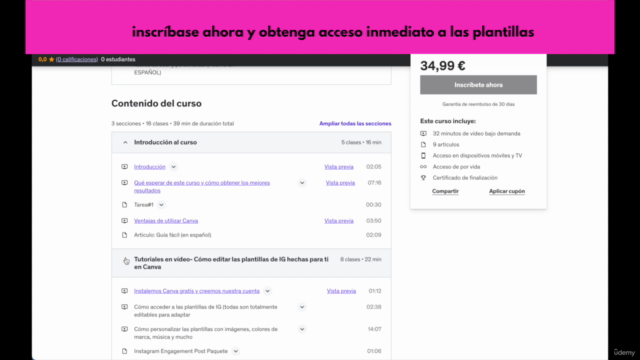Click the Artículo: Guía fácil (en español) row
This screenshot has width=640, height=360.
point(251,235)
